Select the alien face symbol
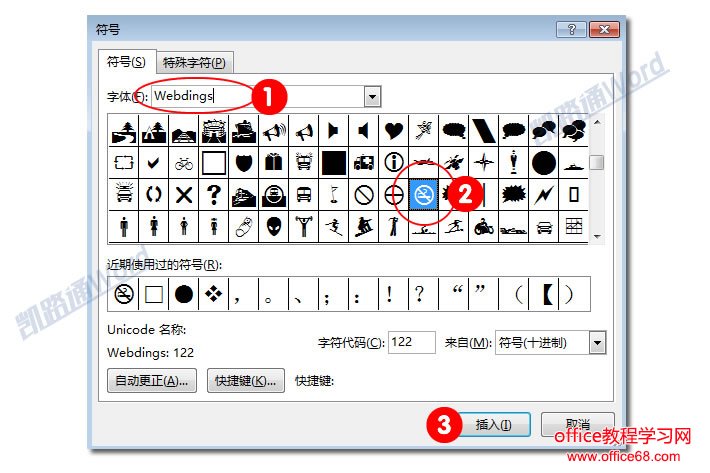This screenshot has height=473, width=710. coord(273,227)
